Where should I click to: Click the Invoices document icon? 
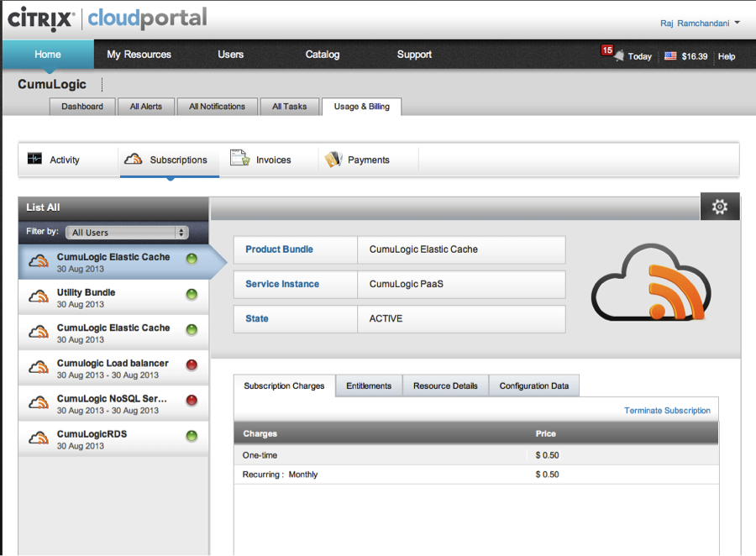(239, 159)
